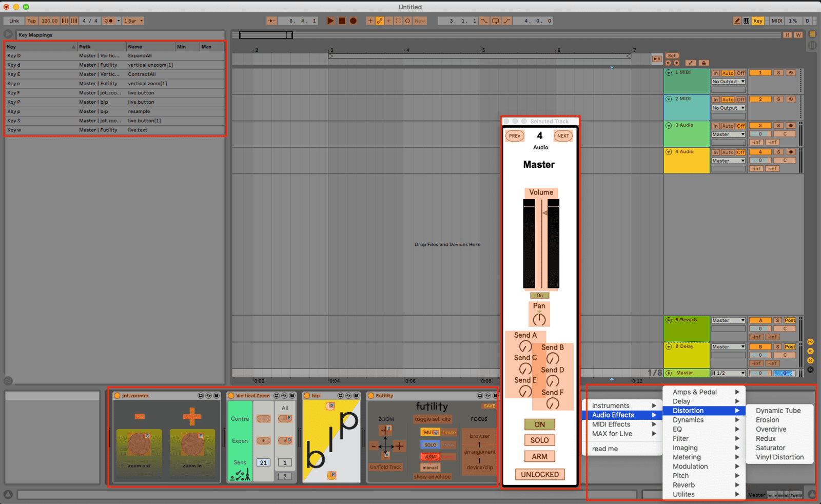Fold the 3 Audio track
Screen dimensions: 821x504
[669, 126]
